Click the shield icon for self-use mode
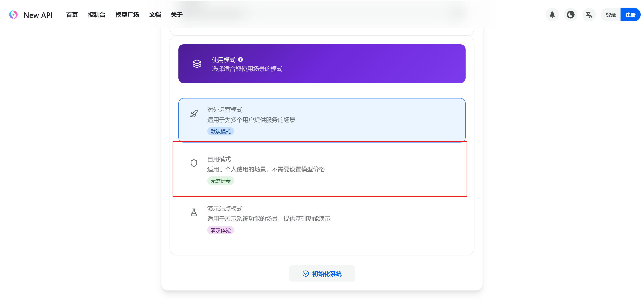The image size is (644, 306). (194, 163)
